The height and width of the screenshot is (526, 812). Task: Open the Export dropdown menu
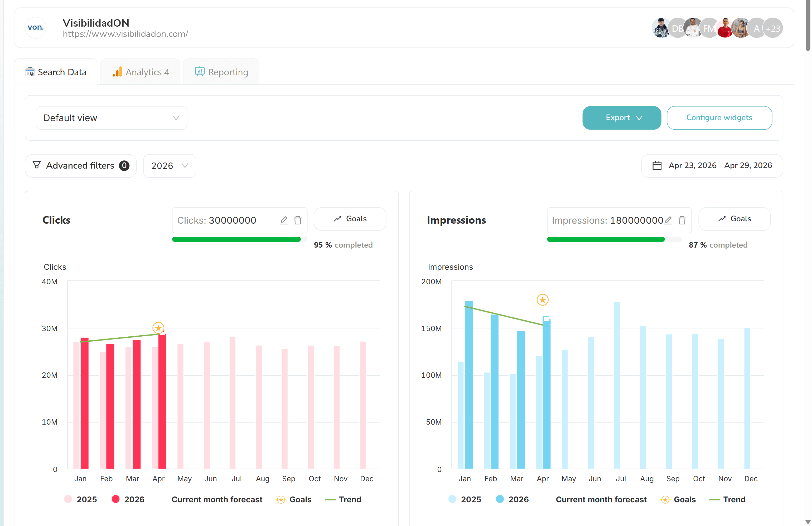622,118
